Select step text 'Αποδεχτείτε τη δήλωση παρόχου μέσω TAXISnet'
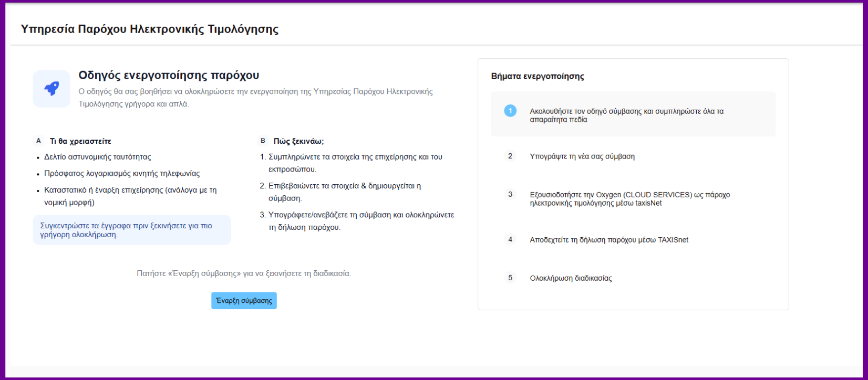Screen dimensions: 868x380 tap(608, 240)
